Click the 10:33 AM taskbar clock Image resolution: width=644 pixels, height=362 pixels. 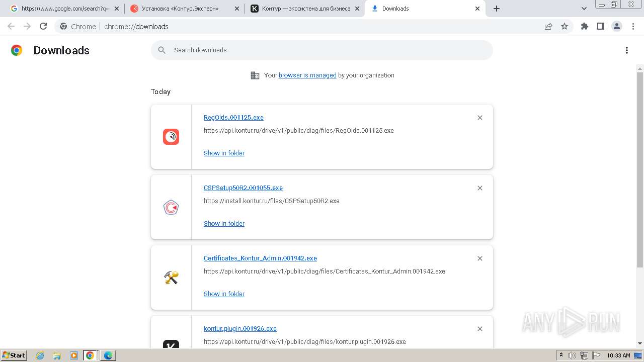tap(618, 355)
